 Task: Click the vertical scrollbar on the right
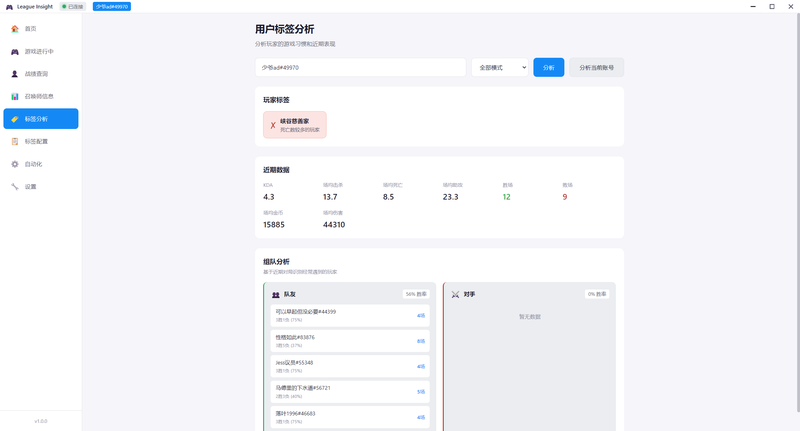coord(798,213)
